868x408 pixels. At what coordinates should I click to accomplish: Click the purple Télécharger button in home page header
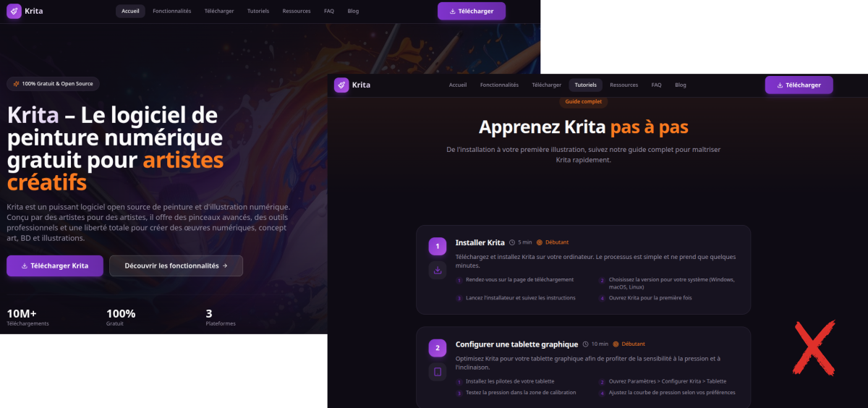coord(472,11)
